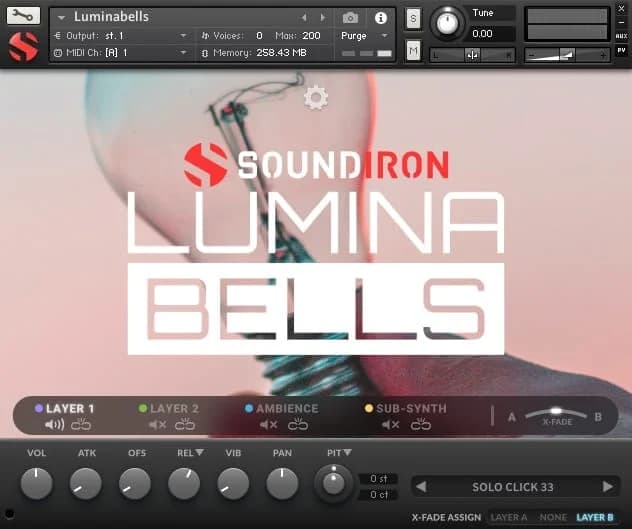Click the camera snapshot icon
Screen dimensions: 632x529
351,18
